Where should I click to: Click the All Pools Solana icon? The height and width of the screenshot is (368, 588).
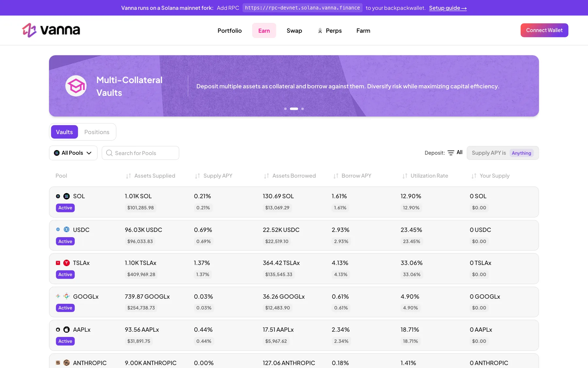tap(57, 153)
